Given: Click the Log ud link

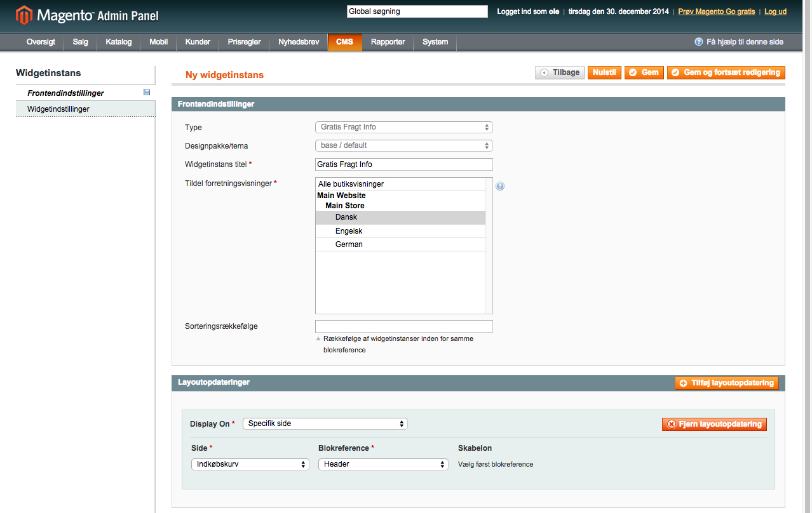Looking at the screenshot, I should coord(775,11).
